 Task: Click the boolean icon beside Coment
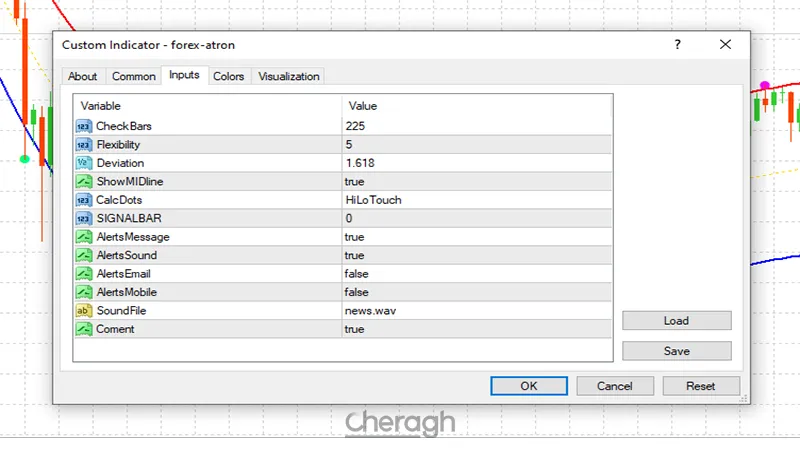coord(84,329)
